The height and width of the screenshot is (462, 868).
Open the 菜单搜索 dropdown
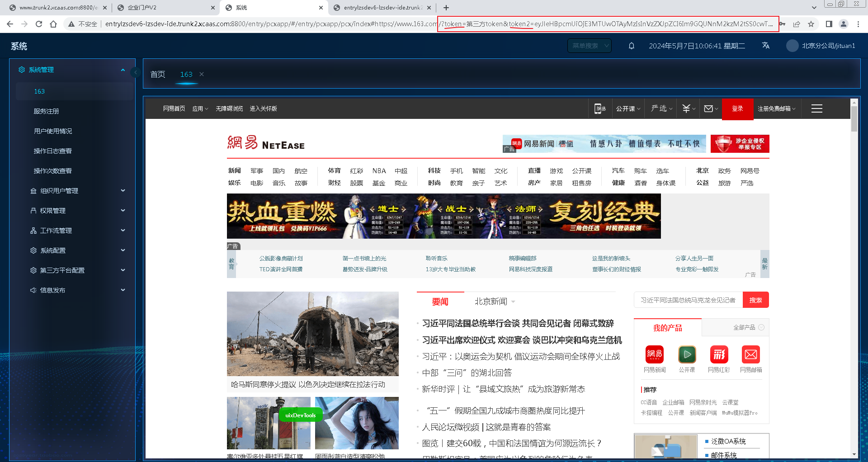click(590, 46)
